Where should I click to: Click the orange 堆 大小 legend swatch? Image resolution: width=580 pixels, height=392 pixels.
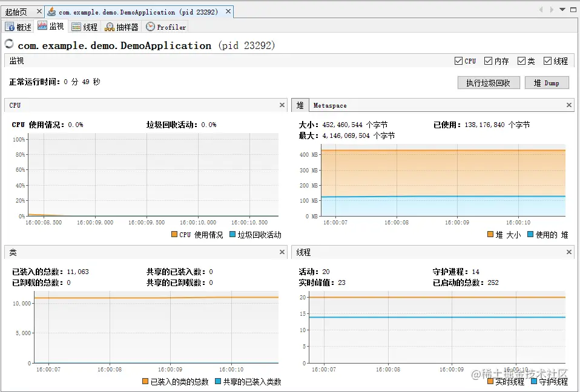(x=490, y=234)
